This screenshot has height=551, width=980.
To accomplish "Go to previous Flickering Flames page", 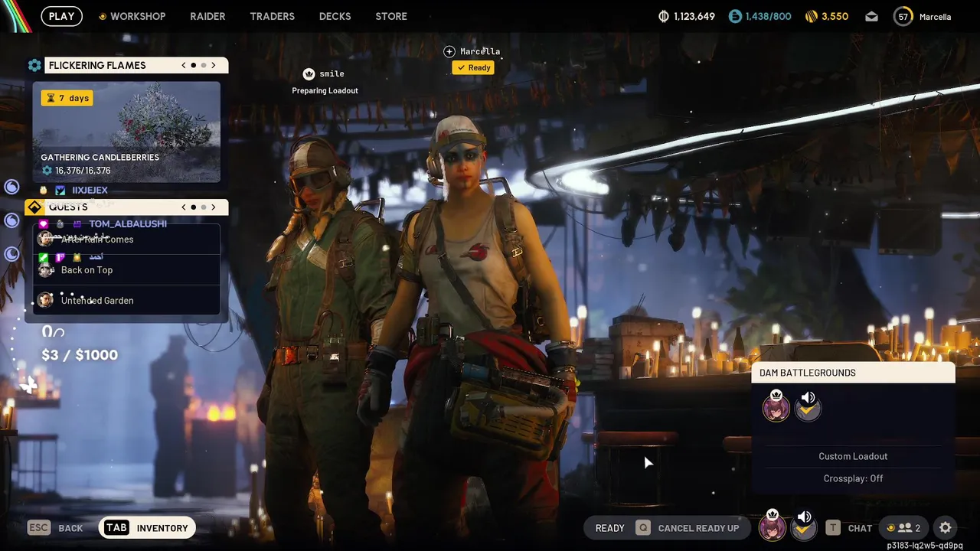I will pyautogui.click(x=184, y=65).
